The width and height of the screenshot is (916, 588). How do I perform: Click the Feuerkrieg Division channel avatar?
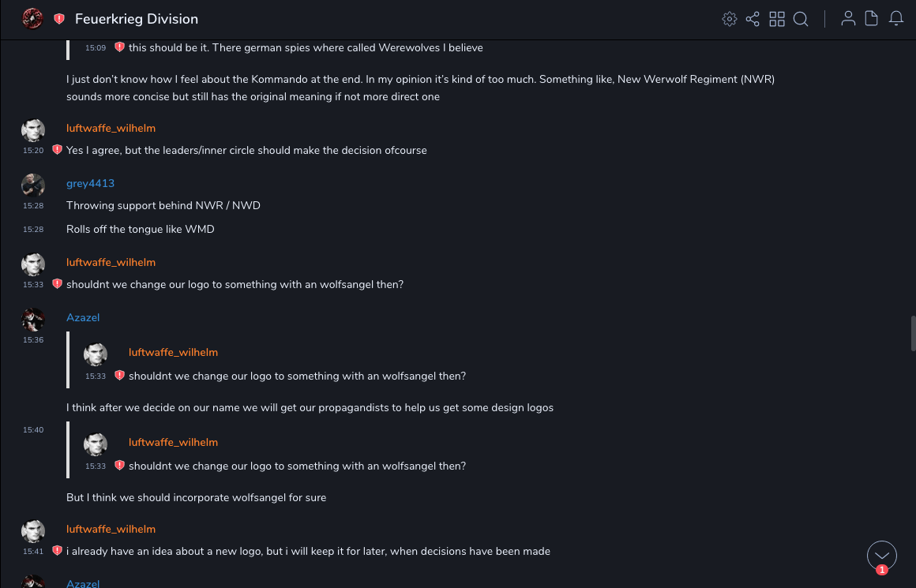[x=32, y=19]
